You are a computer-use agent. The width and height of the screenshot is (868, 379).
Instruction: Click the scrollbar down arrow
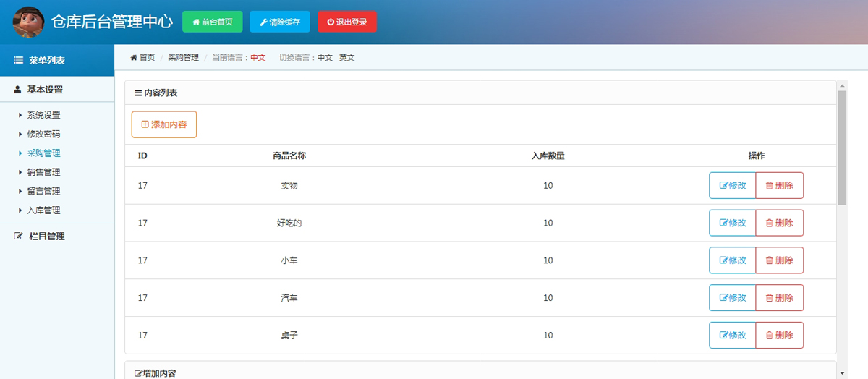tap(842, 373)
